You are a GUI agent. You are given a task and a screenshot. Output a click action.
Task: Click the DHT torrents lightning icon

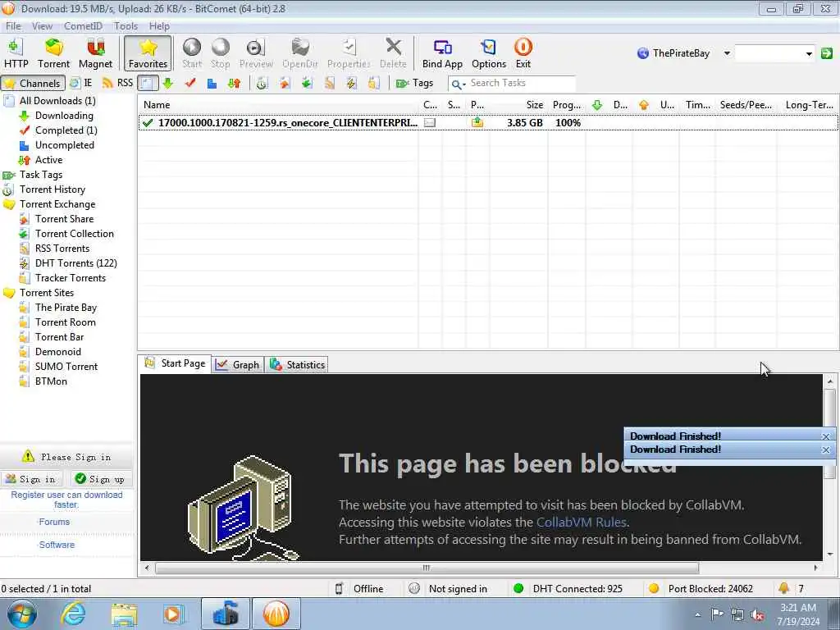351,83
